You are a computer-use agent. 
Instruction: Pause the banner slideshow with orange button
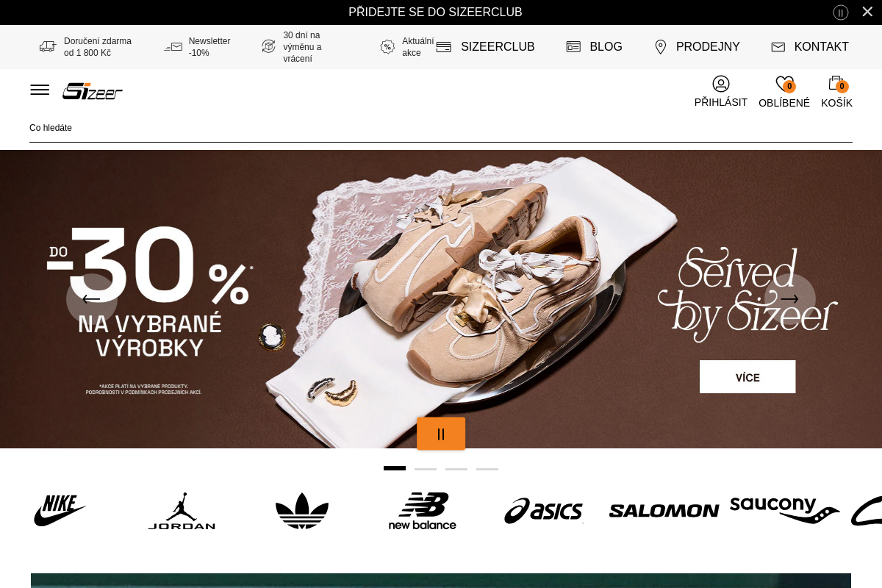coord(441,434)
